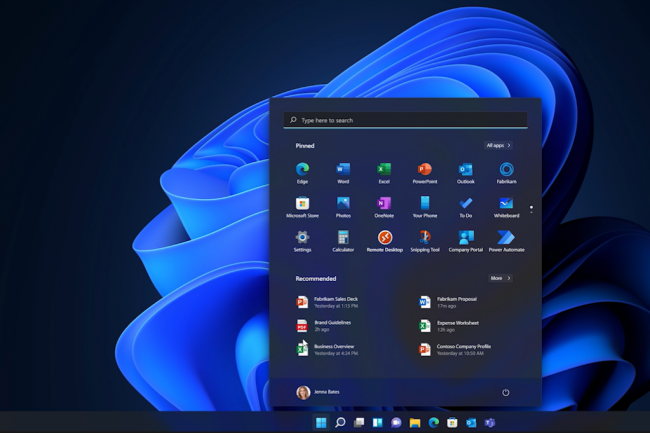Open the pinned Outlook app
650x433 pixels.
pyautogui.click(x=466, y=173)
